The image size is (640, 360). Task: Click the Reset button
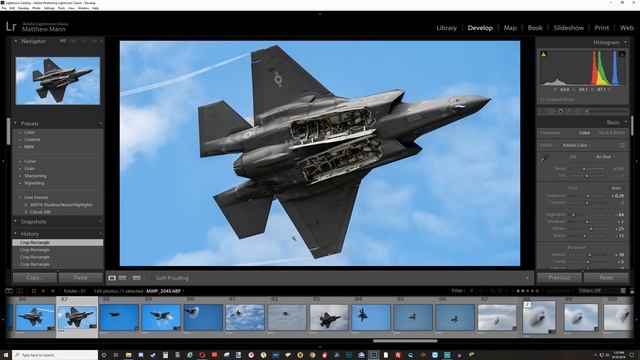(x=606, y=278)
